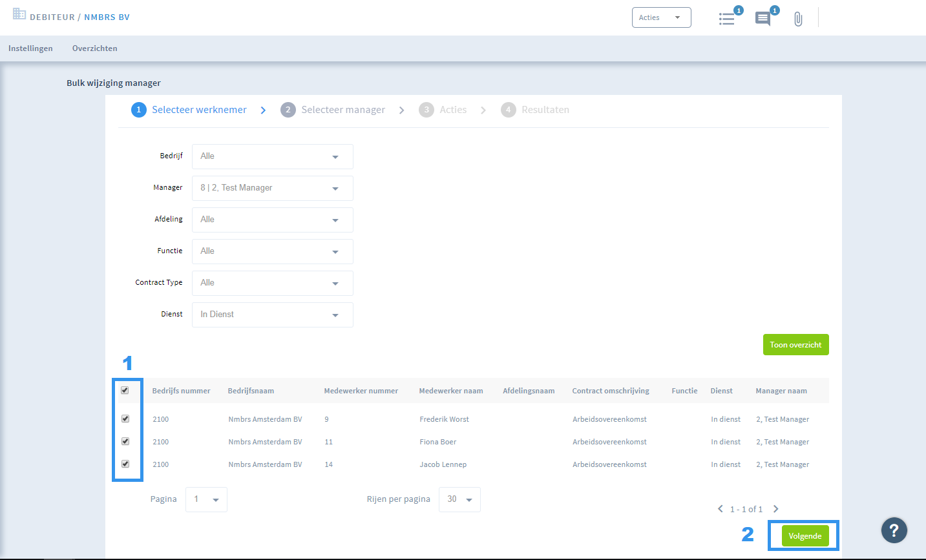Go to previous results page arrow
Viewport: 926px width, 560px height.
pos(721,509)
